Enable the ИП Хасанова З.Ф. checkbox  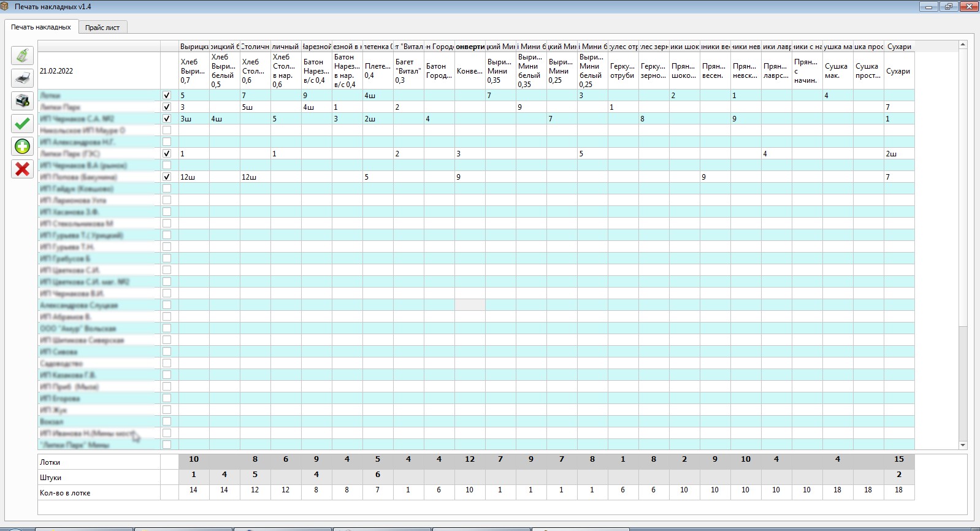tap(166, 212)
